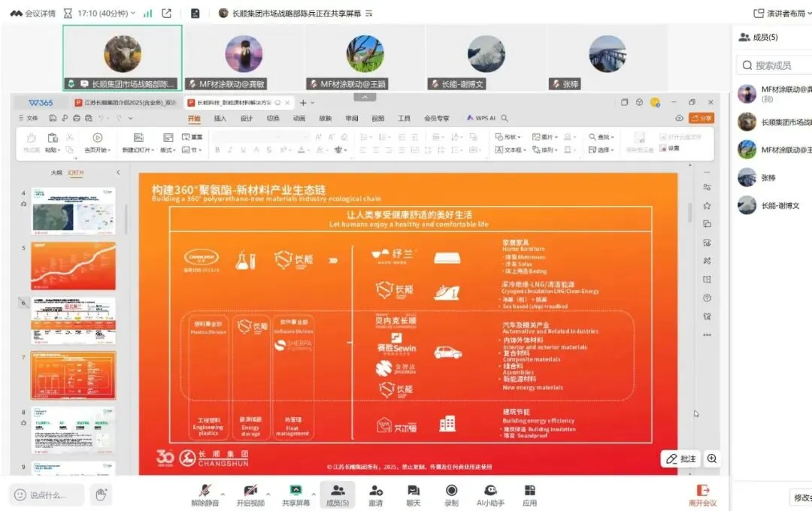
Task: Click the 搜索成员 search field
Action: click(x=774, y=65)
